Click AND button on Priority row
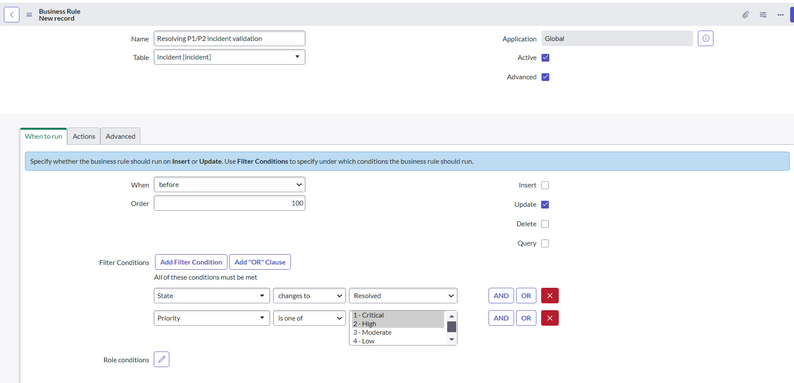 click(501, 318)
